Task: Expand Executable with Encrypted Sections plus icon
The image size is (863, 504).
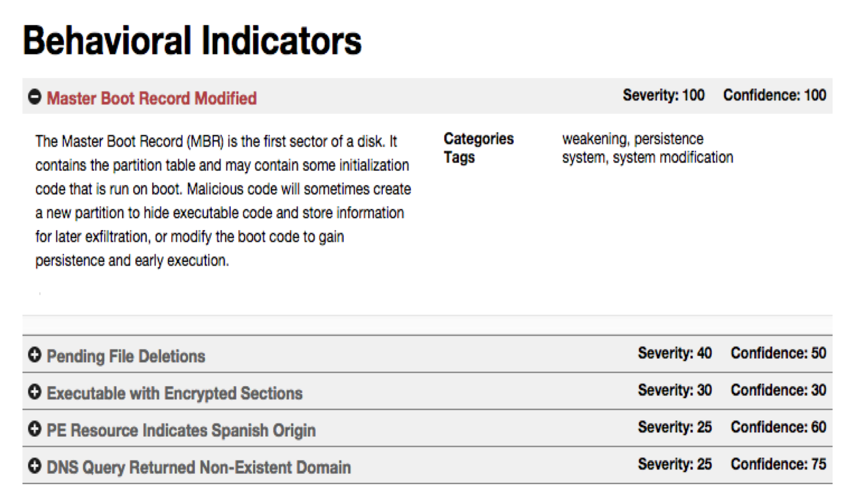Action: 35,392
